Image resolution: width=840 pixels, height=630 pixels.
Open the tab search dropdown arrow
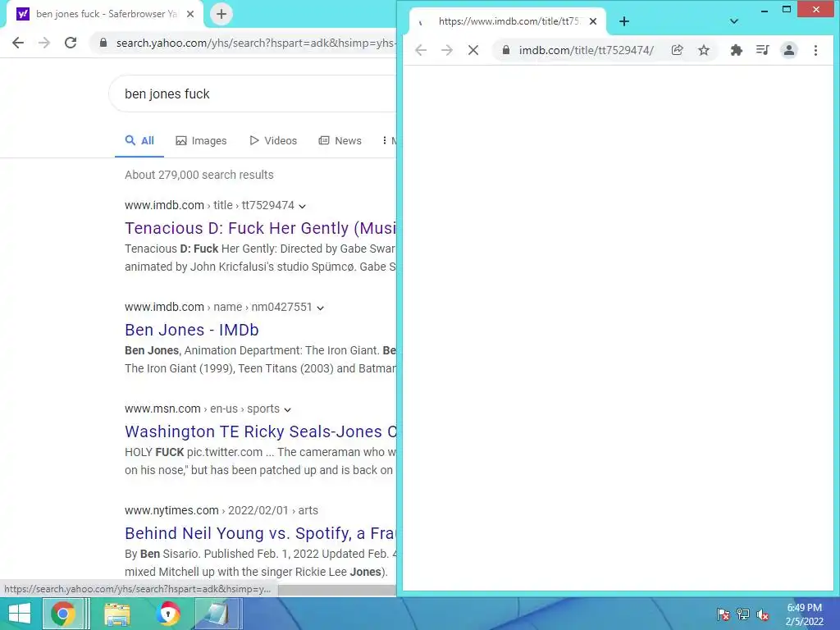(x=734, y=21)
